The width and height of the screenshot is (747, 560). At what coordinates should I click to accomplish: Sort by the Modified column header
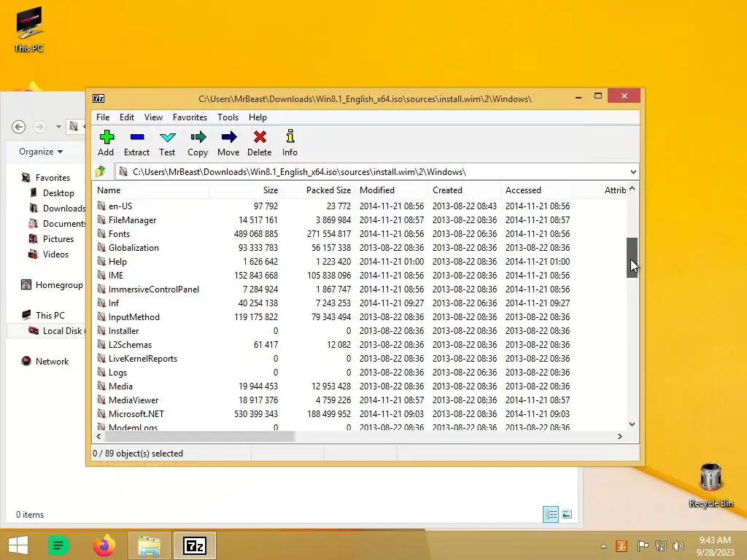tap(391, 190)
